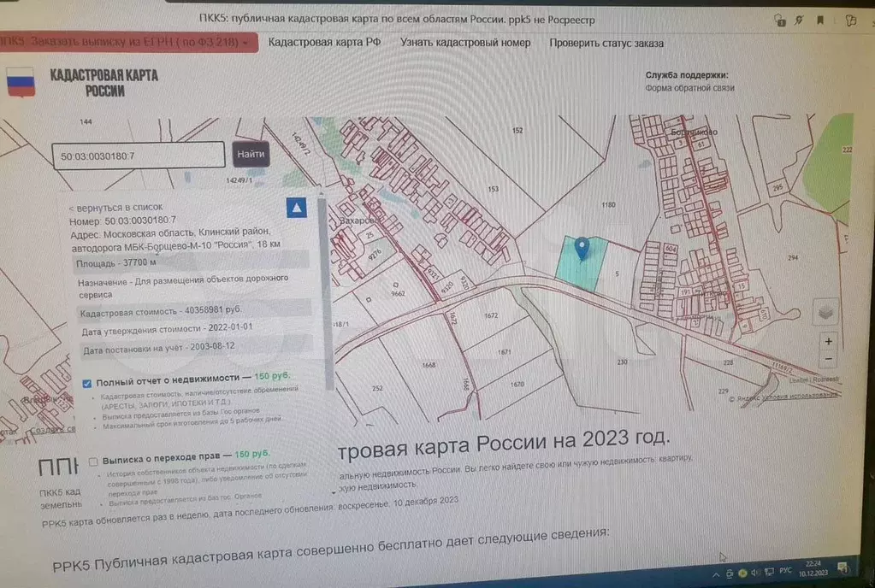Click the 'КАДАСТРОВАЯ КАРТА РОССИИ' site title
The height and width of the screenshot is (588, 875).
click(104, 83)
